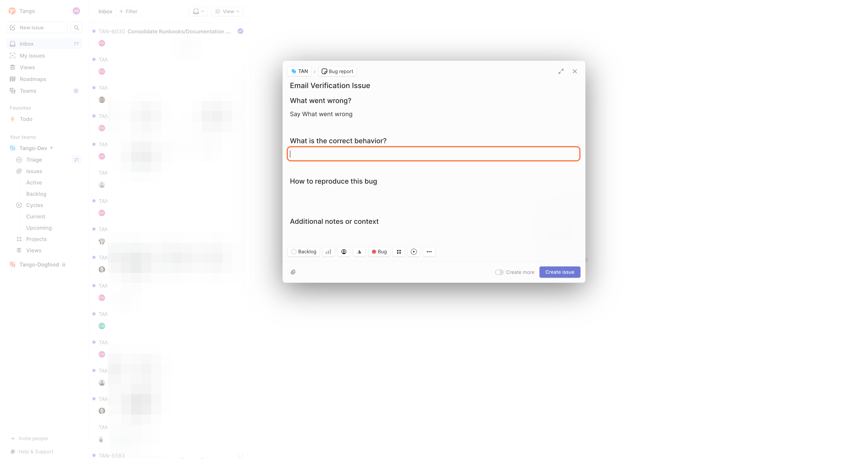Screen dimensions: 868x465
Task: Change the Bug report template selector
Action: [x=337, y=72]
